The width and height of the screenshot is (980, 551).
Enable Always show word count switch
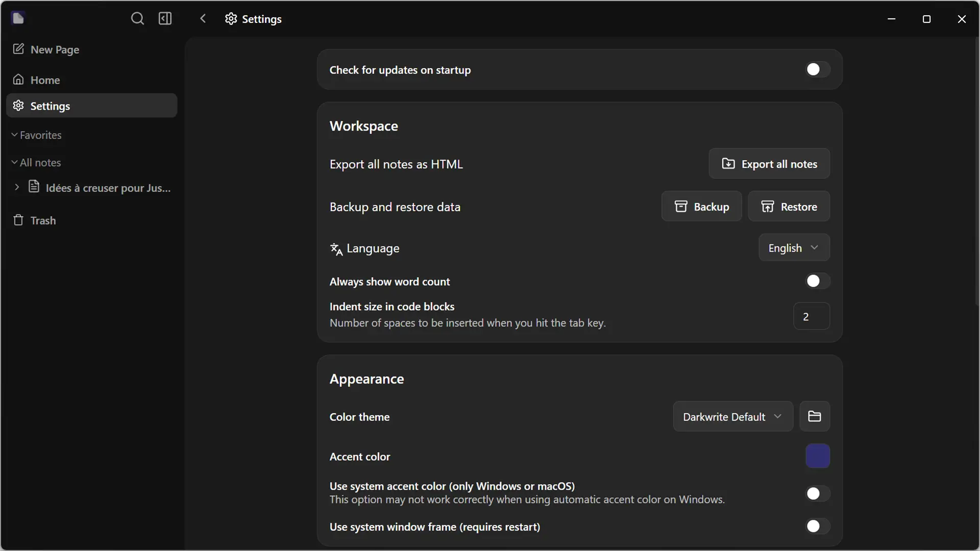818,281
